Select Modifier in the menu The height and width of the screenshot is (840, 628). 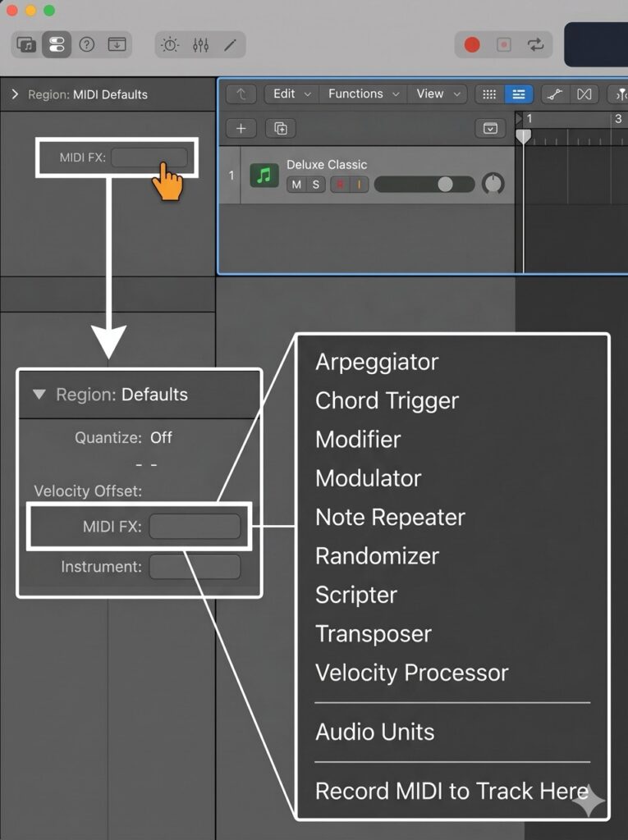pyautogui.click(x=358, y=440)
